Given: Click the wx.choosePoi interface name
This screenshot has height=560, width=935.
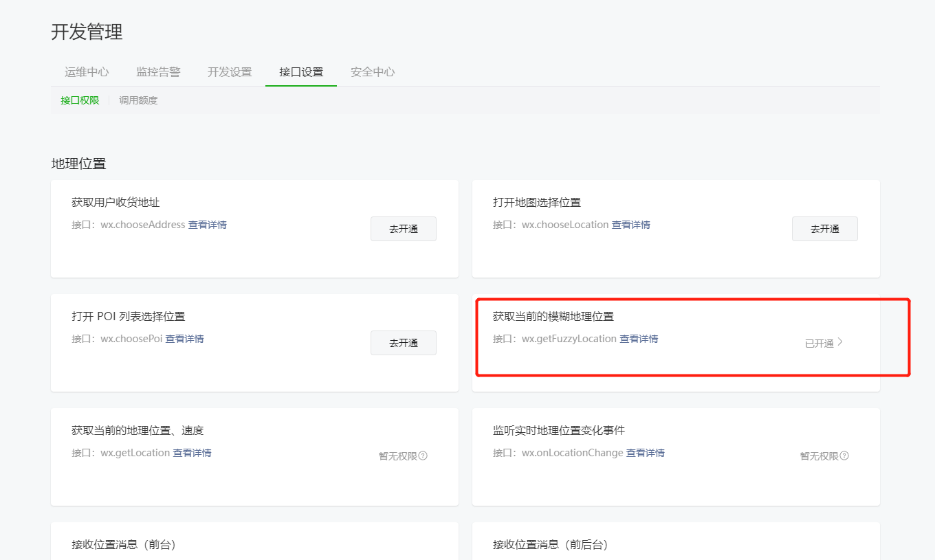Looking at the screenshot, I should (x=131, y=339).
